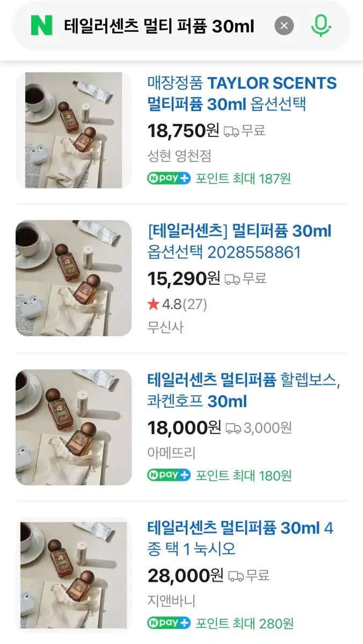Tap the seller name 무신사
363x644 pixels.
tap(165, 327)
